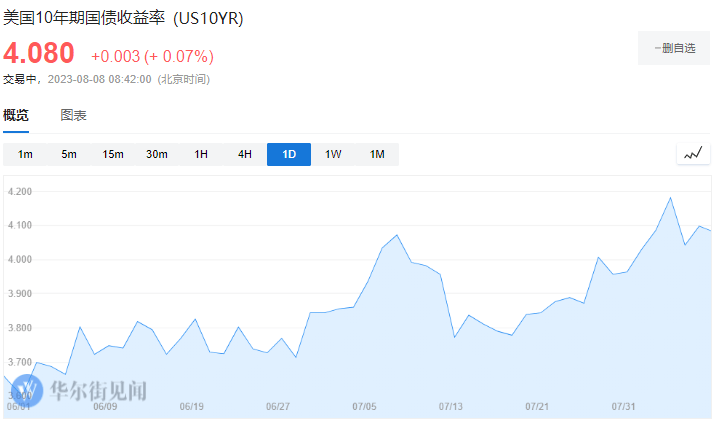Screen dimensions: 727x424
Task: Click the 06/19 date axis label
Action: point(191,407)
